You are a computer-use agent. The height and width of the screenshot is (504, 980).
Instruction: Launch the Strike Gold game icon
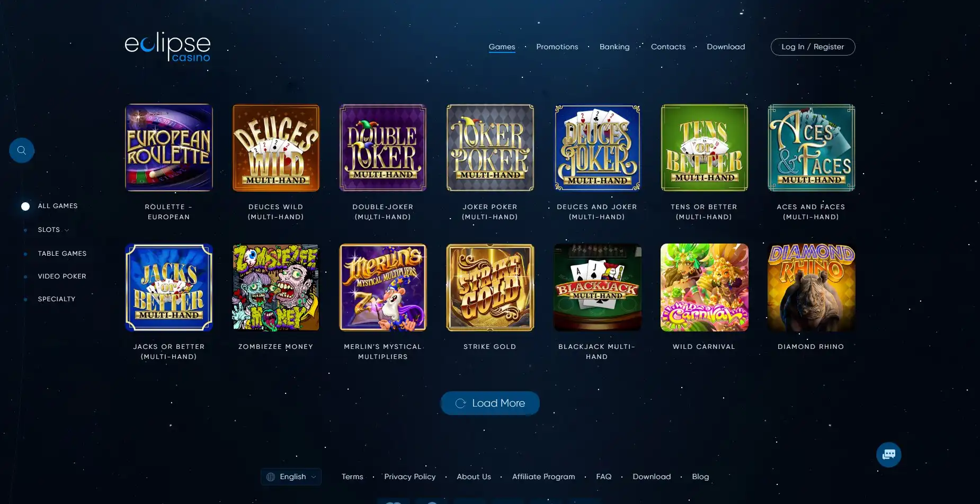pyautogui.click(x=490, y=287)
